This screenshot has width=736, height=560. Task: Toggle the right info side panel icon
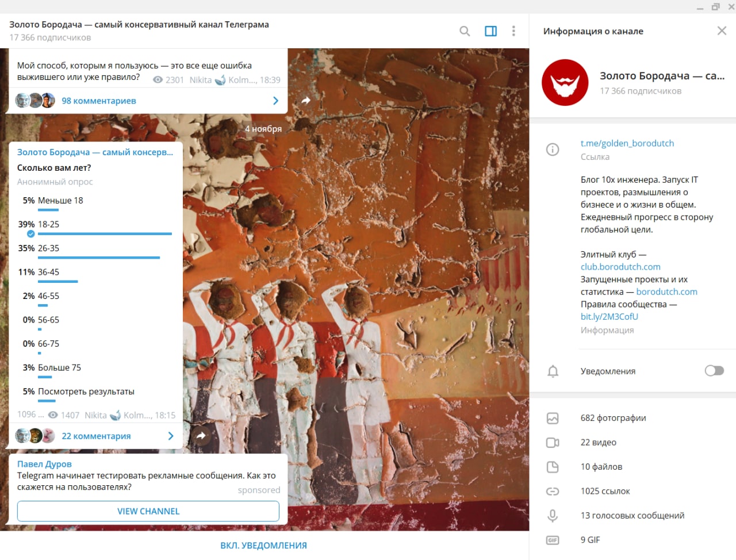(490, 31)
